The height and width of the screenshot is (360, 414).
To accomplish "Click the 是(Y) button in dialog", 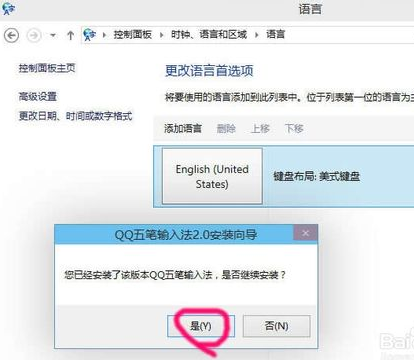I will tap(201, 326).
